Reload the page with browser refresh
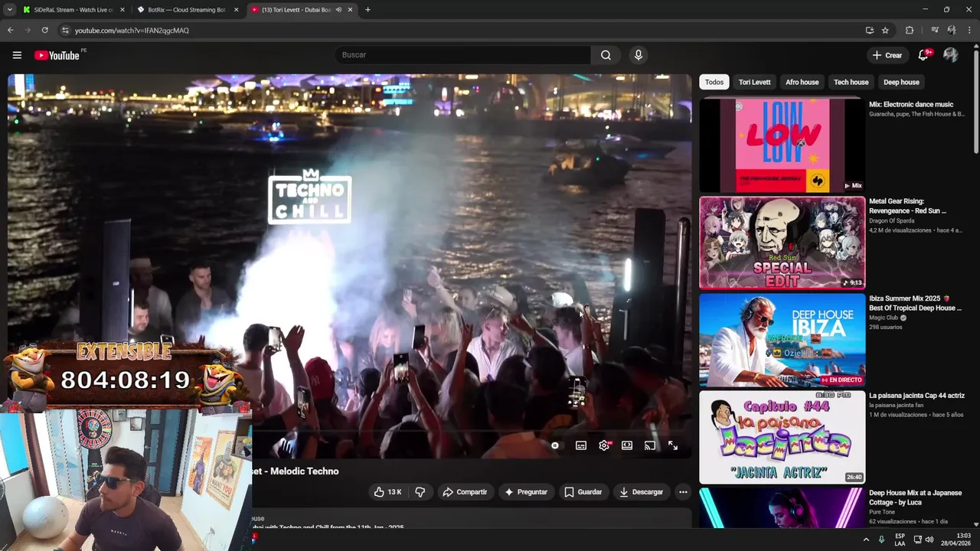 click(44, 31)
